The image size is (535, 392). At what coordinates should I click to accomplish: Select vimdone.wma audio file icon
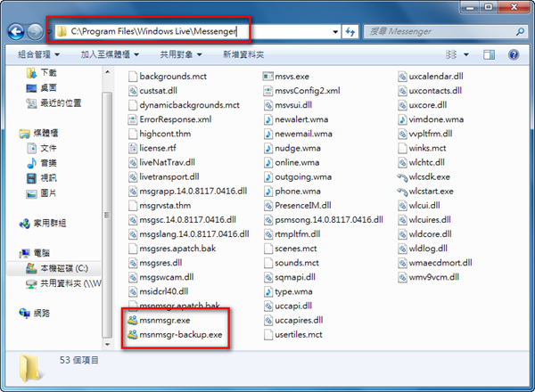point(402,119)
